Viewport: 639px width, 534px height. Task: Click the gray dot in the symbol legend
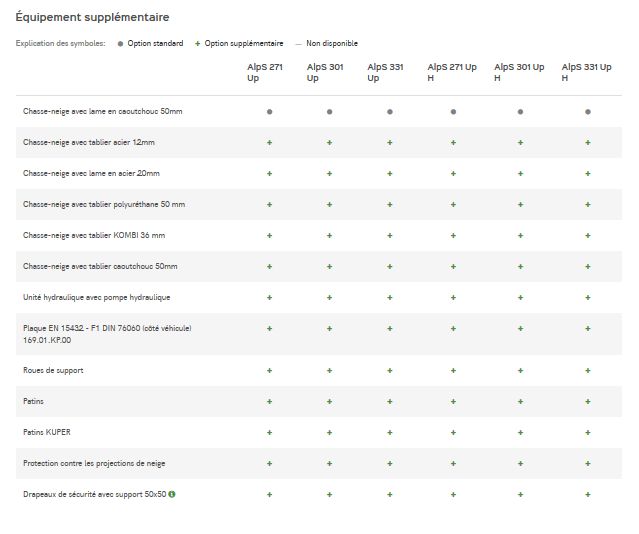120,44
